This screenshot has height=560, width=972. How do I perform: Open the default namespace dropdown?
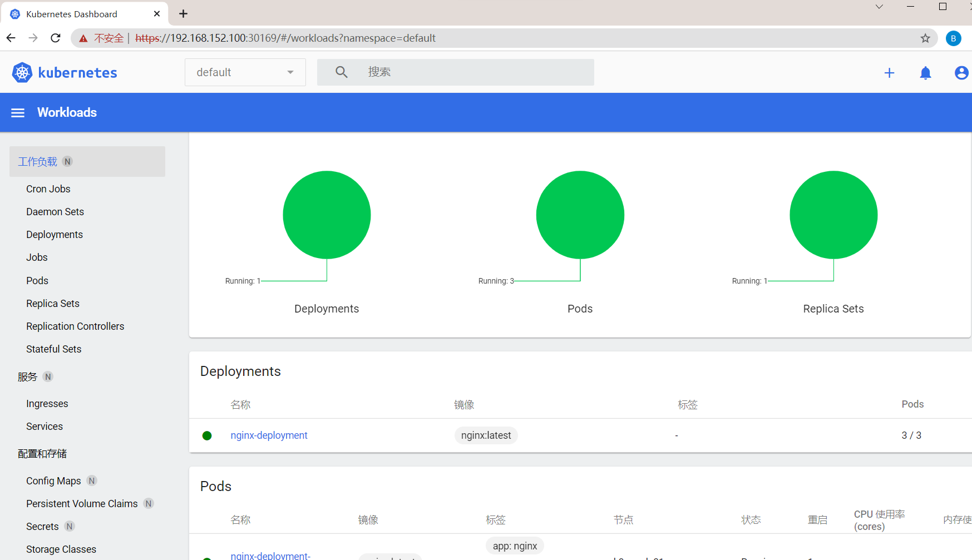click(245, 72)
